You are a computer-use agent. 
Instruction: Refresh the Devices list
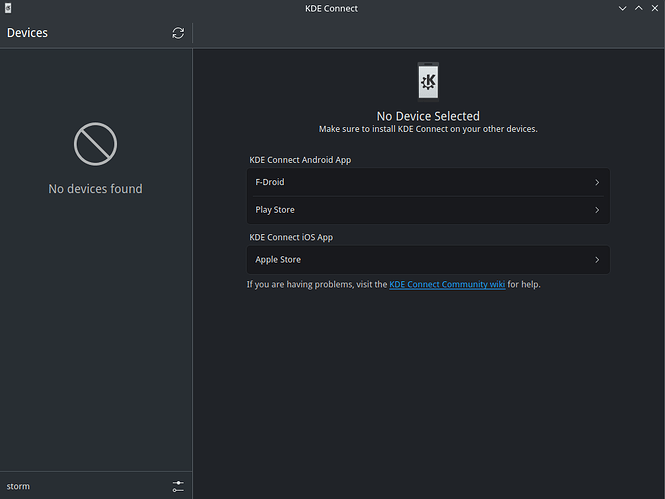[x=178, y=33]
